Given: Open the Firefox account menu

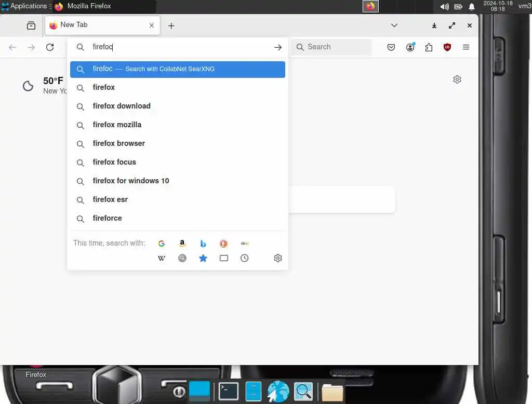Looking at the screenshot, I should point(410,47).
